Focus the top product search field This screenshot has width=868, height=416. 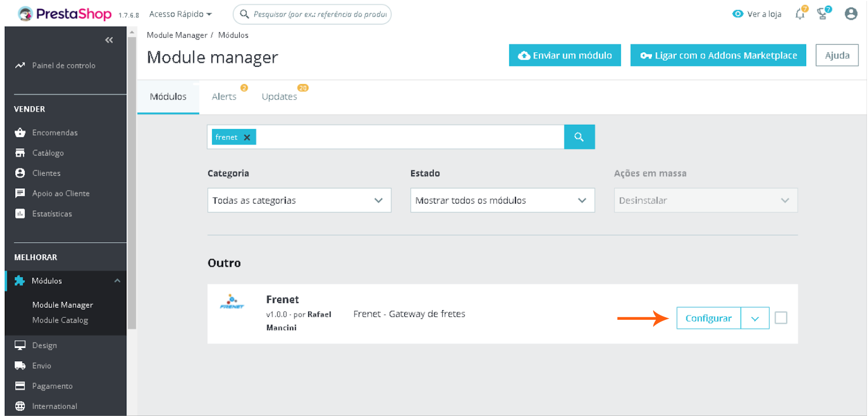[x=320, y=14]
